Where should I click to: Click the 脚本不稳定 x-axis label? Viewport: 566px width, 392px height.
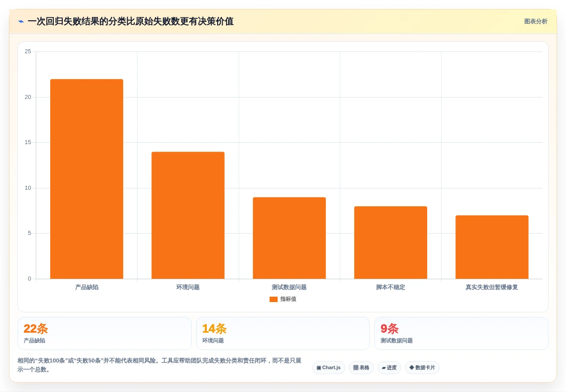pos(390,287)
